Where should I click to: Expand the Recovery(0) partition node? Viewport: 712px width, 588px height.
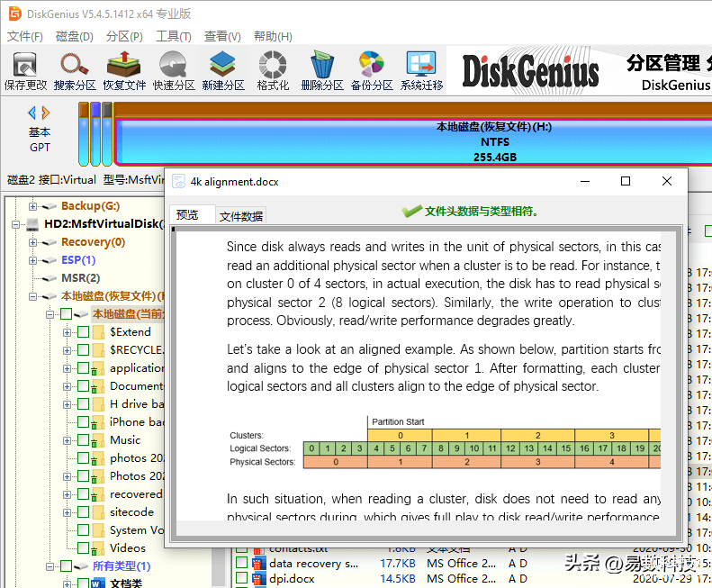(32, 242)
